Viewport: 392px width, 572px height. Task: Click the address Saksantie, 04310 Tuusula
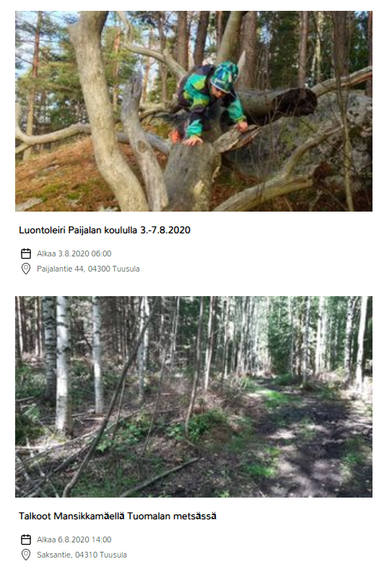82,555
